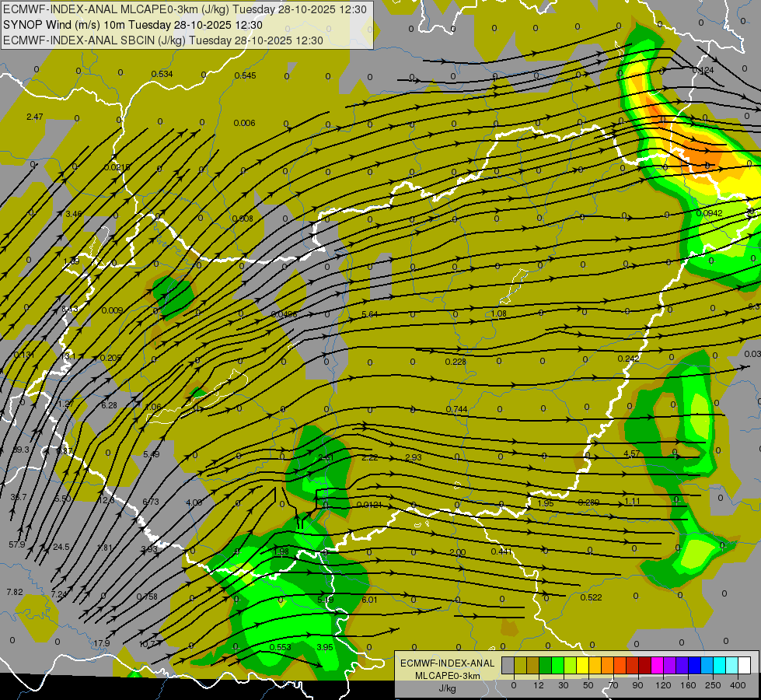Click the MLCAPE0-3km title line

(184, 9)
